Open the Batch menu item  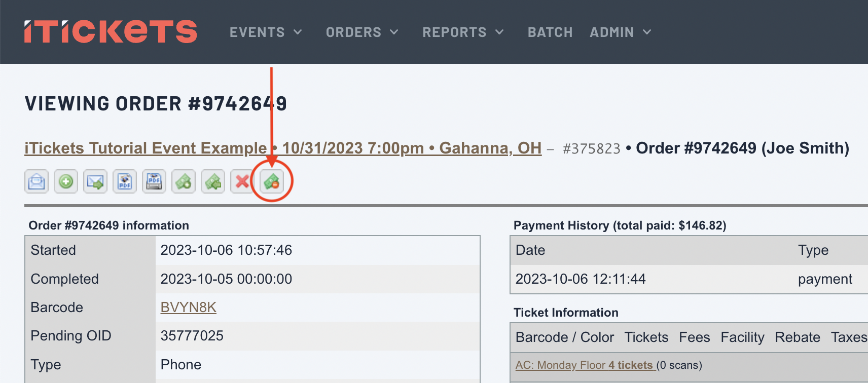tap(550, 32)
